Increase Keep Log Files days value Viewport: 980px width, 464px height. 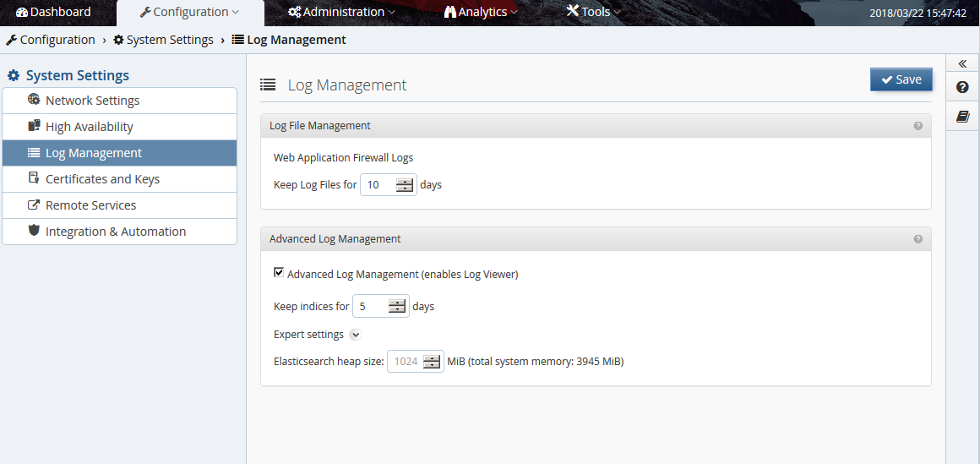coord(406,182)
